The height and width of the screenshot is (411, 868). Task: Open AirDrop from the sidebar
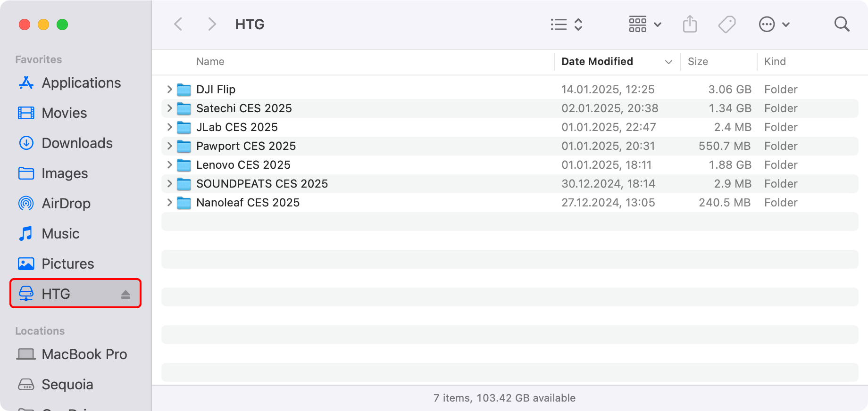[x=66, y=203]
